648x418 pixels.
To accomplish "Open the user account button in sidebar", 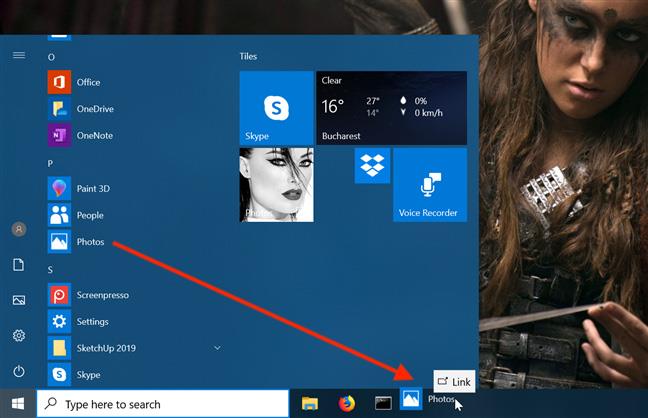I will (x=19, y=229).
